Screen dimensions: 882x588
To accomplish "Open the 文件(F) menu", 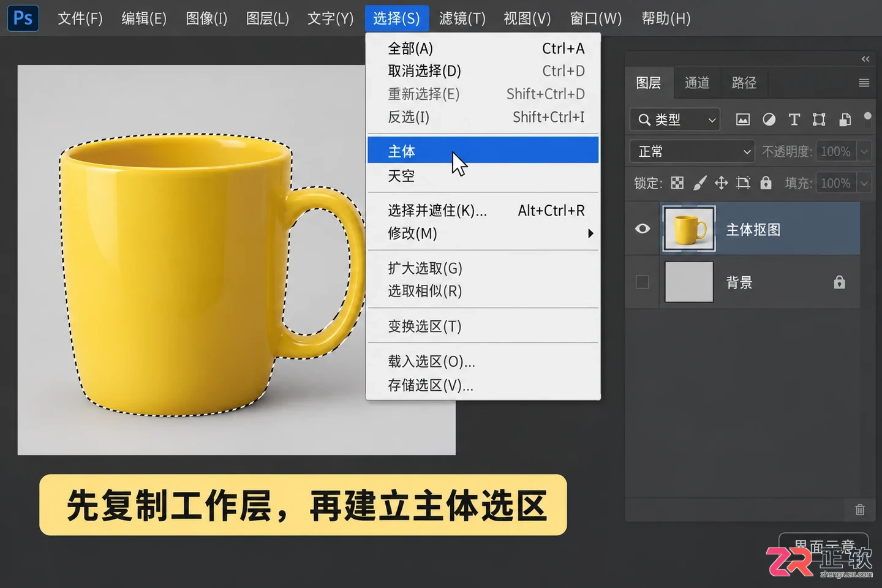I will 80,18.
